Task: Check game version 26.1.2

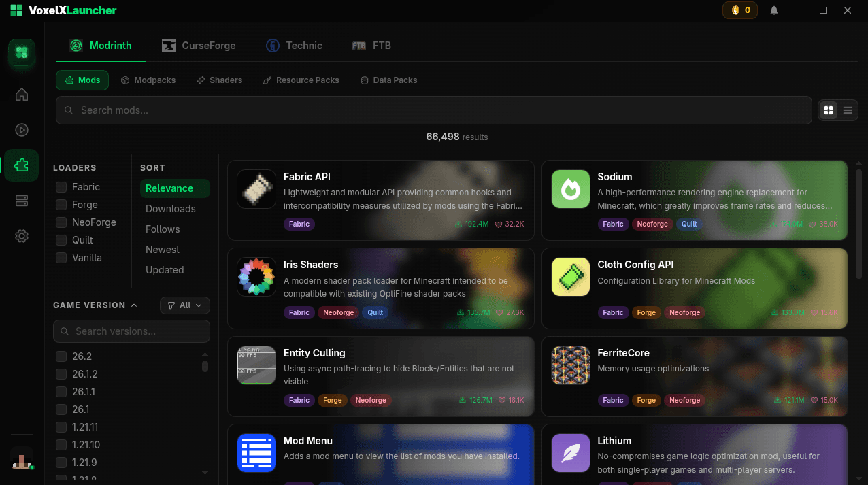Action: [61, 374]
